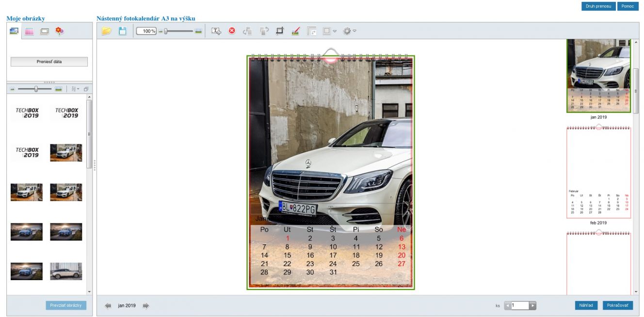This screenshot has width=644, height=317.
Task: Click the layout resize icon in toolbar
Action: click(311, 31)
